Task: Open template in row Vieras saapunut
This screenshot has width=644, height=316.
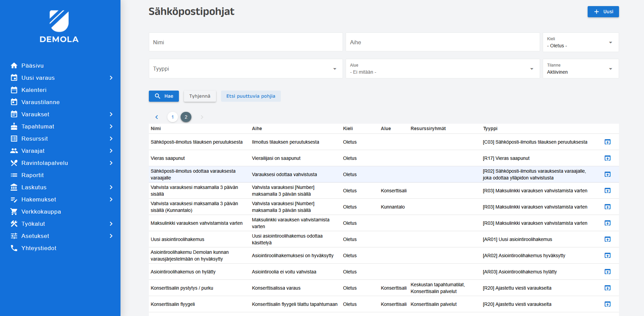Action: click(608, 158)
